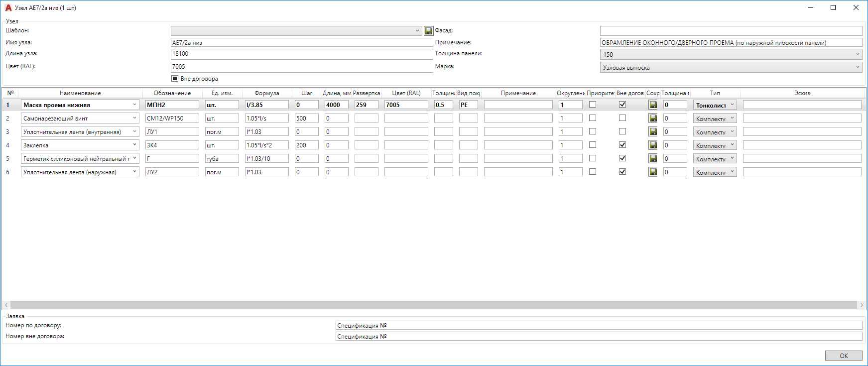The width and height of the screenshot is (868, 366).
Task: Check Вне договора for Уплотнительная лента (внутренняя) row
Action: (x=622, y=131)
